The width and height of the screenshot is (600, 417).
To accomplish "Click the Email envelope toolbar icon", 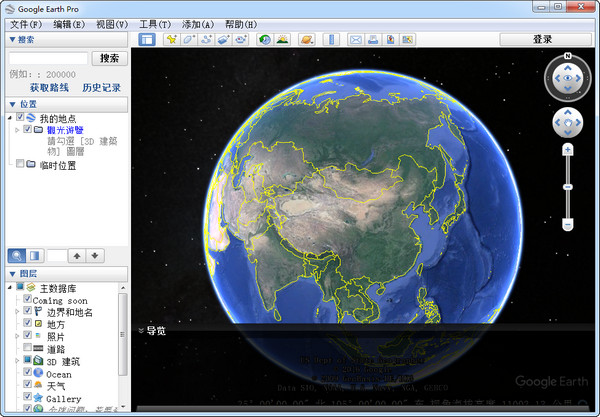I will click(x=355, y=40).
